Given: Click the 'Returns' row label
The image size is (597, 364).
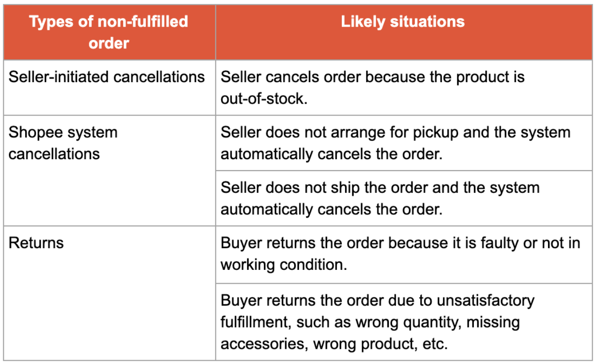Looking at the screenshot, I should point(36,243).
